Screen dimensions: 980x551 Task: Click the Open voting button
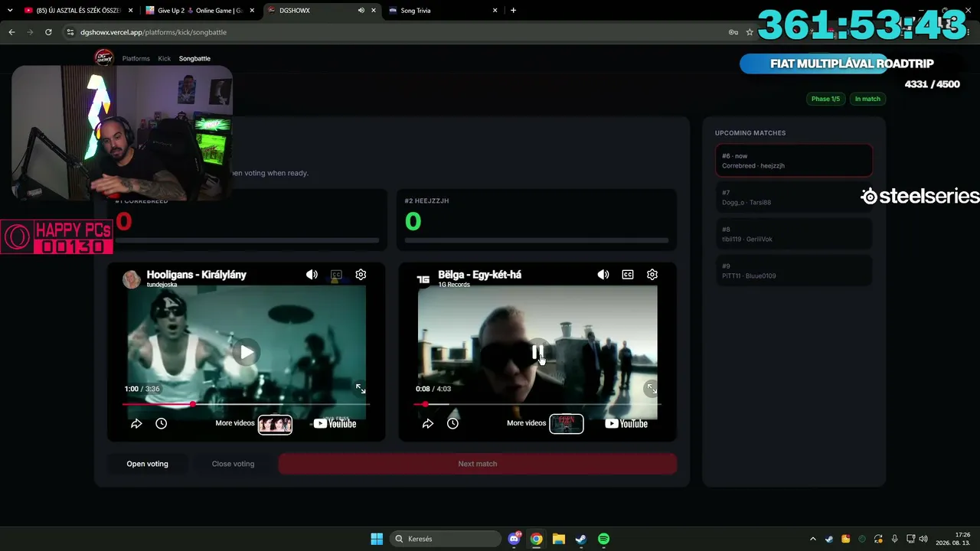(x=147, y=464)
